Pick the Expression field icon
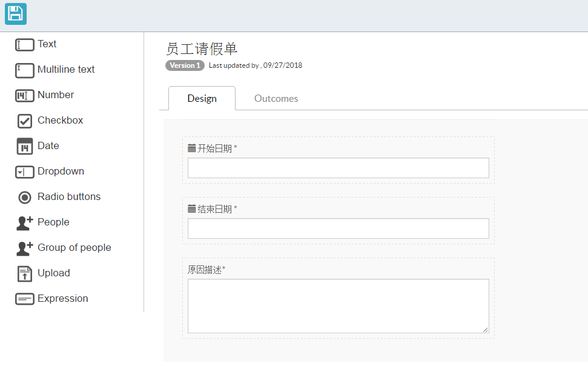This screenshot has height=383, width=588. [25, 299]
